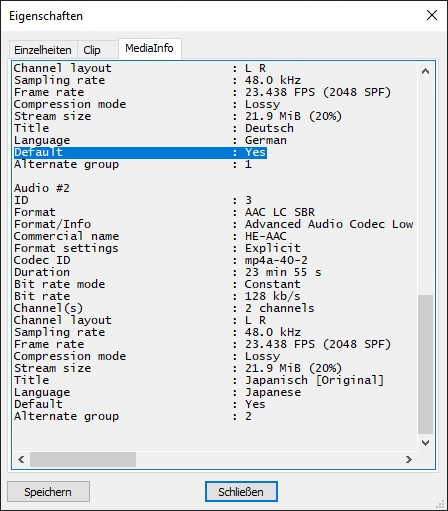Click the horizontal scrollbar right arrow
The image size is (448, 511).
pos(409,460)
